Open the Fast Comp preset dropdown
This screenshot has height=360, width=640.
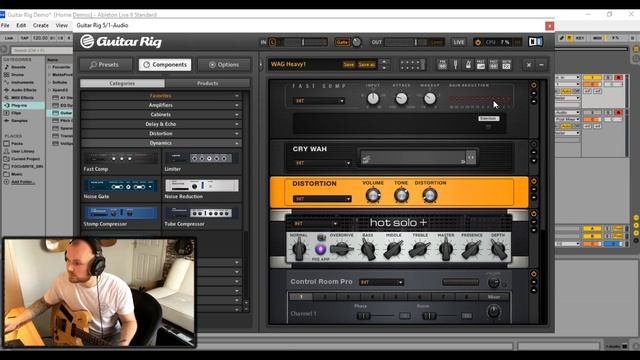(x=319, y=101)
